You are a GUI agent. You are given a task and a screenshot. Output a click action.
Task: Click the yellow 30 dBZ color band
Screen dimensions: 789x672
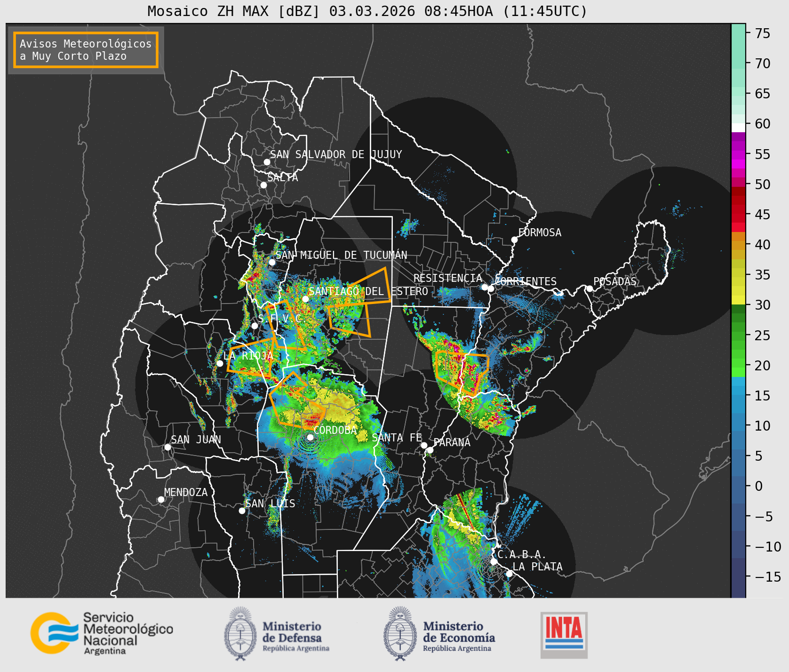tap(738, 300)
